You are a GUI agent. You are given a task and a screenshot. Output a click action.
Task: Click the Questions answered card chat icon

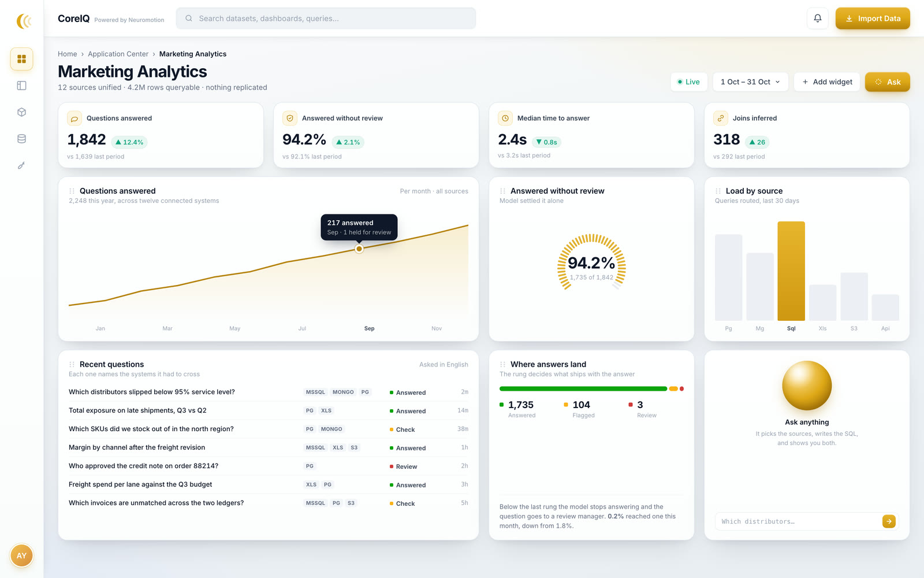[x=74, y=118]
